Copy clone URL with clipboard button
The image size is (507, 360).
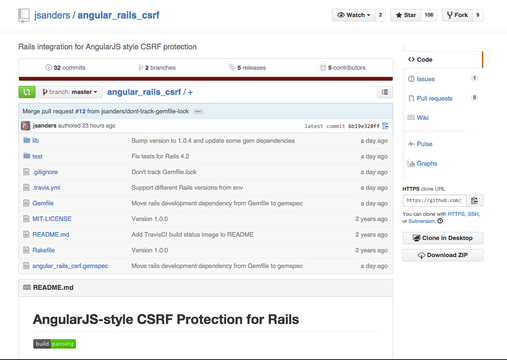click(474, 201)
